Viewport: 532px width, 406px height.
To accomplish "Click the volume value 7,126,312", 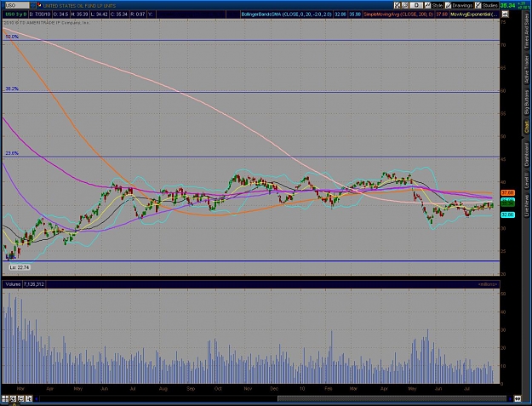I will pos(34,284).
